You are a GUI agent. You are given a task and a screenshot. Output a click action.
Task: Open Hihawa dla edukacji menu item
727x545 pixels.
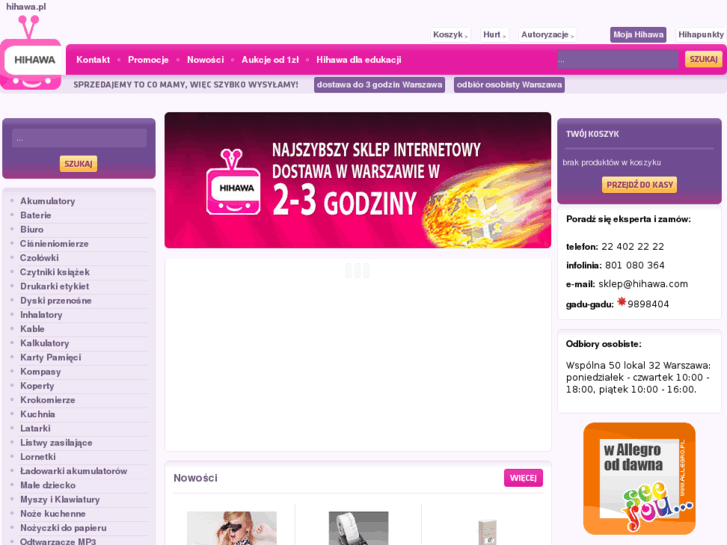coord(359,60)
